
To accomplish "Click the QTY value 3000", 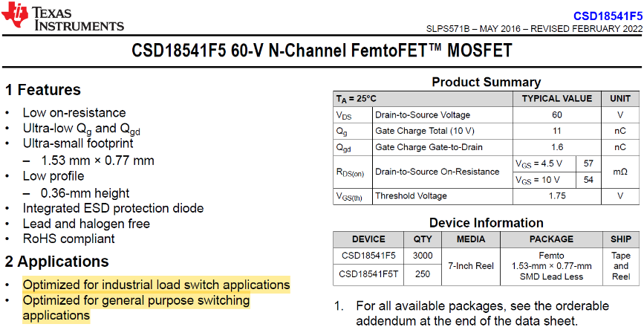I will pos(422,256).
